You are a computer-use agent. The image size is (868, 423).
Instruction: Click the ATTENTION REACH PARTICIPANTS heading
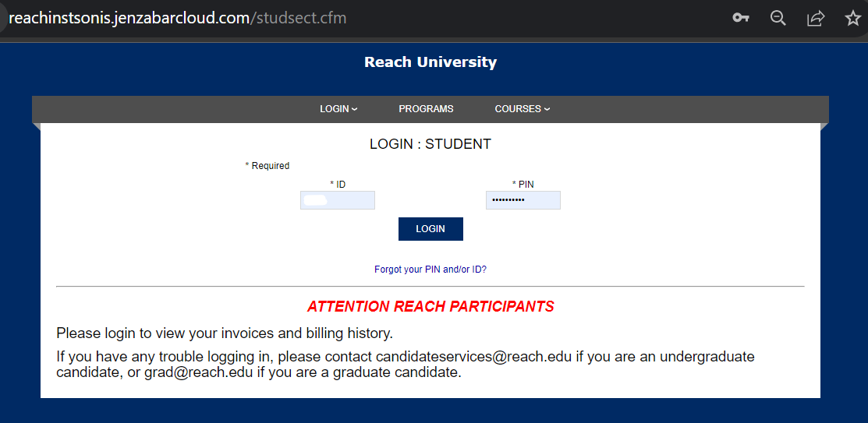[x=430, y=306]
